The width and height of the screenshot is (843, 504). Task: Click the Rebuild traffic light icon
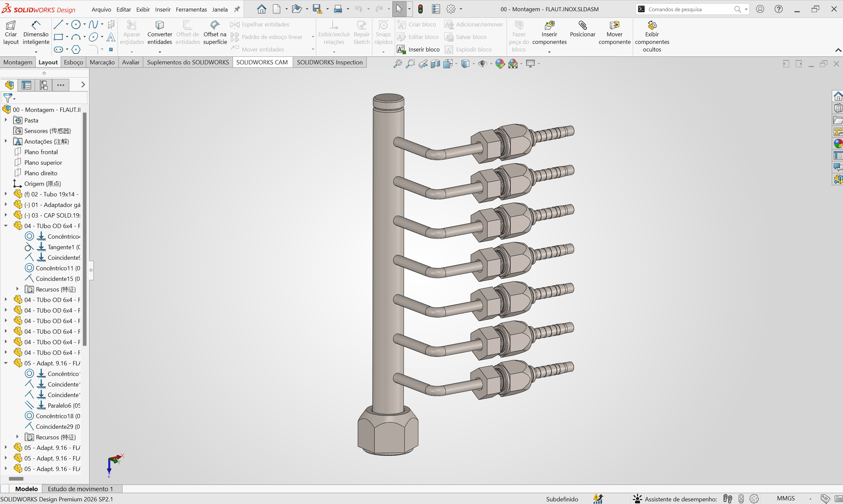click(421, 9)
